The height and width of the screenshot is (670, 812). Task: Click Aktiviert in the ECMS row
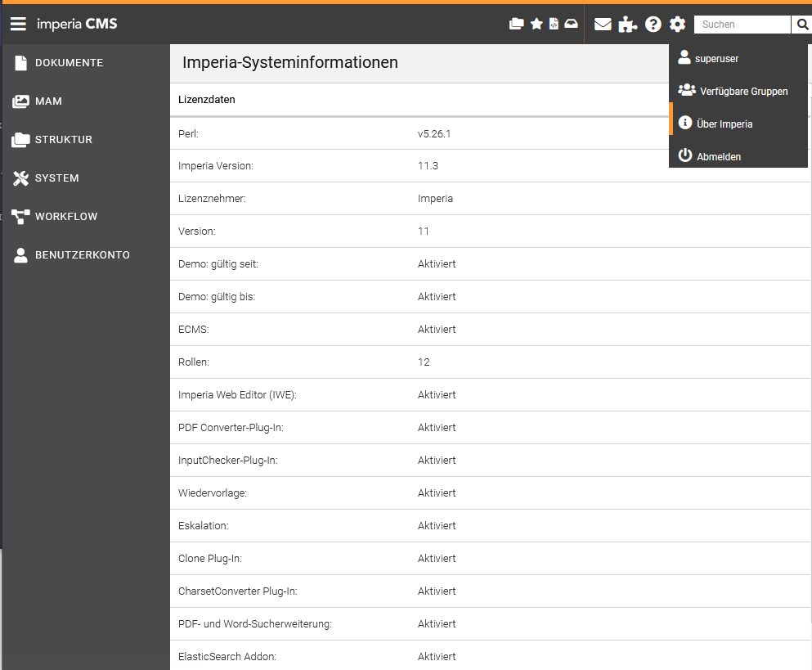click(437, 330)
